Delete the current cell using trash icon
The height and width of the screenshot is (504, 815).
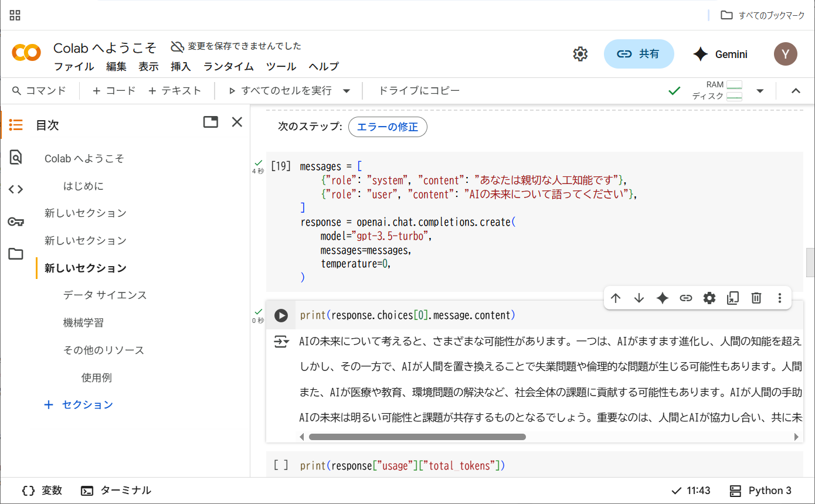click(x=756, y=298)
